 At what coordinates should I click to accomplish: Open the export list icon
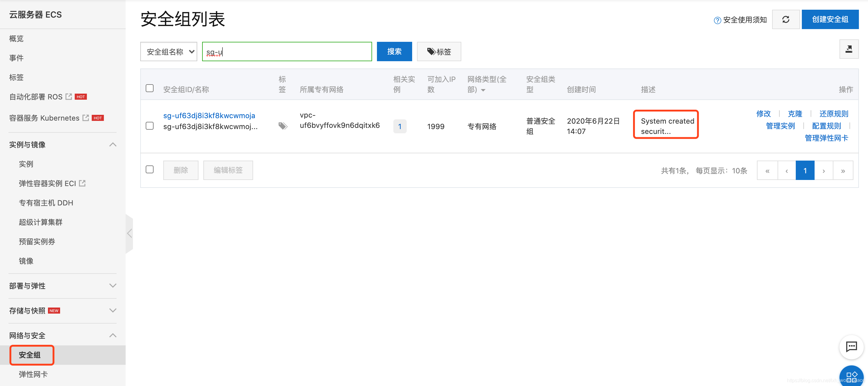[849, 49]
